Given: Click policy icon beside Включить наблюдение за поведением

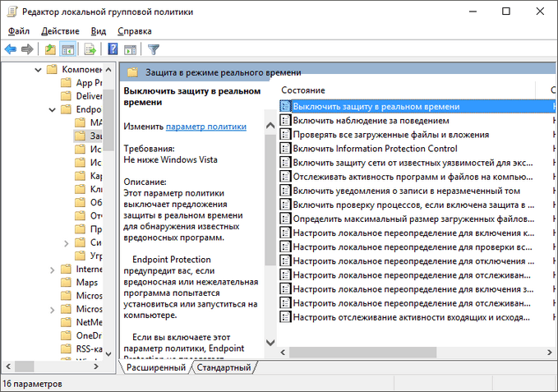Looking at the screenshot, I should click(284, 121).
